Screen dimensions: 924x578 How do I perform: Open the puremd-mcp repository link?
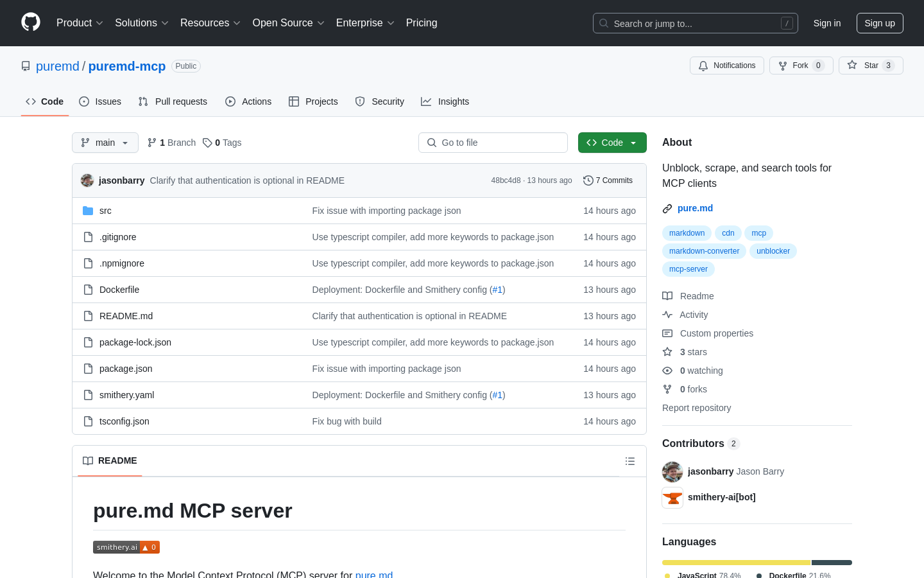pos(127,66)
